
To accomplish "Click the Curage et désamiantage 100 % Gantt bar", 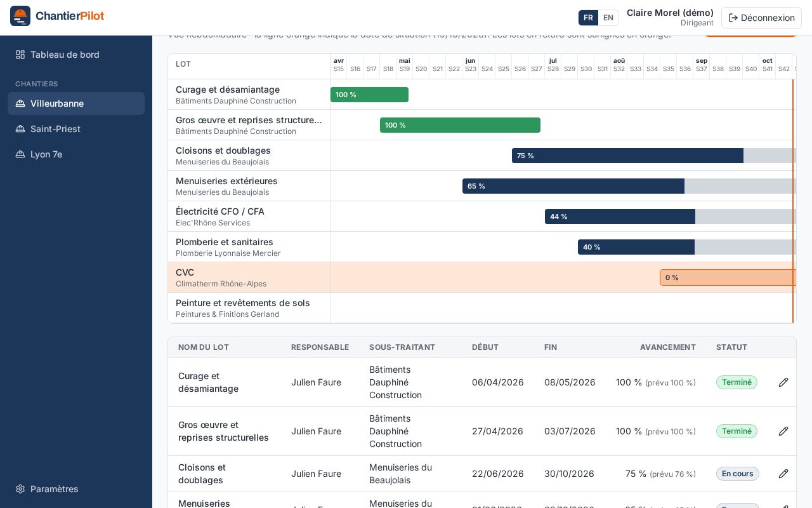I will tap(369, 95).
